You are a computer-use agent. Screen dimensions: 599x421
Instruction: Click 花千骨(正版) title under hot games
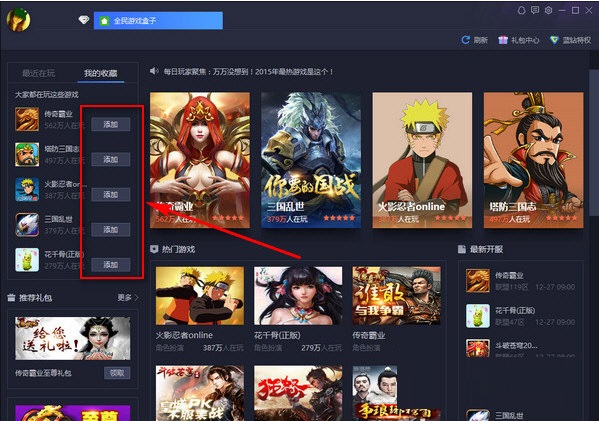(x=277, y=335)
